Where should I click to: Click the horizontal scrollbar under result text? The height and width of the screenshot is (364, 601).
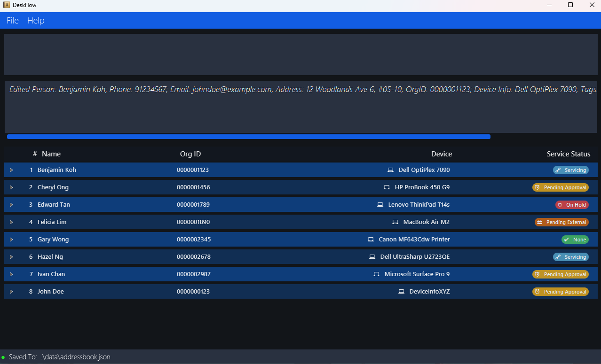pos(249,137)
